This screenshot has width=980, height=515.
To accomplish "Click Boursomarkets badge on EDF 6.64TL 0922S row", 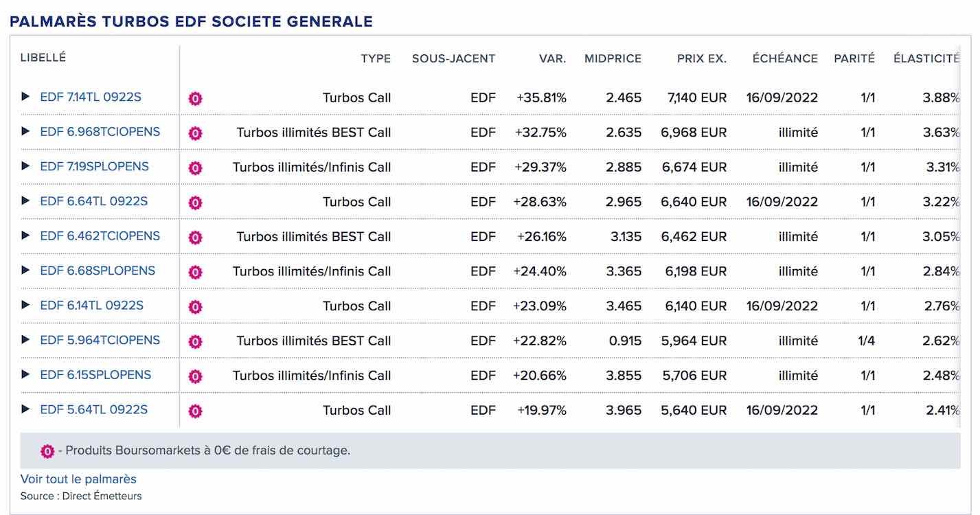I will click(196, 203).
